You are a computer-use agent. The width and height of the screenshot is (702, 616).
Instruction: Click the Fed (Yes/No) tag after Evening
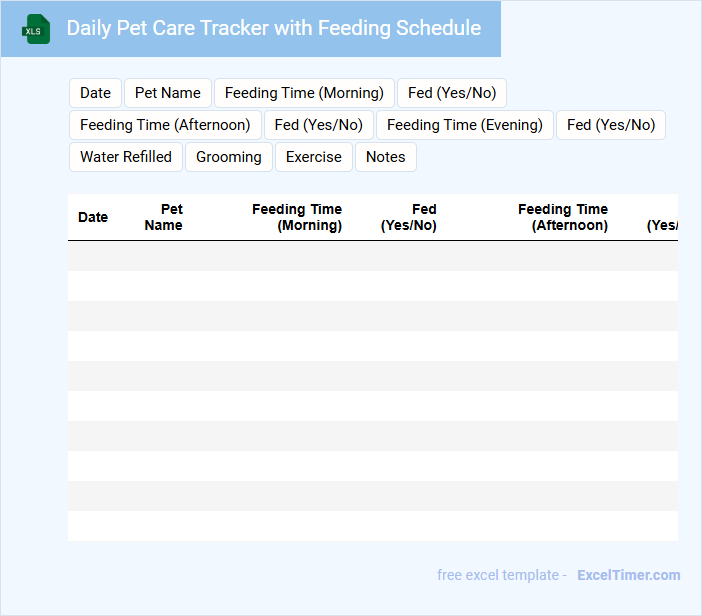(611, 125)
